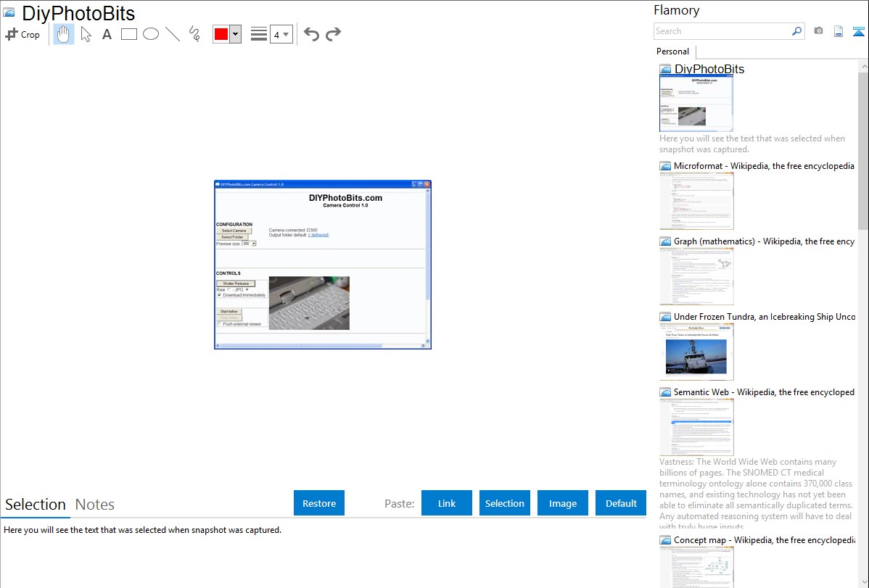
Task: Undo the last edit
Action: coord(311,34)
